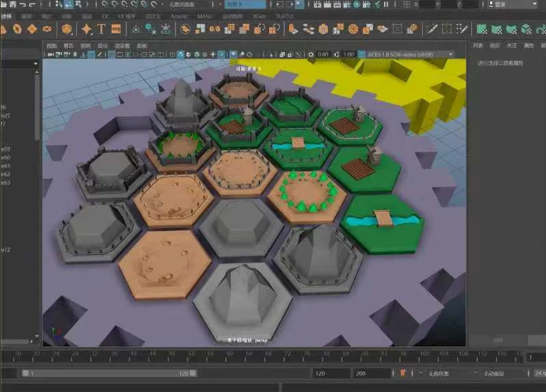Toggle smooth shade all cube icon

[180, 55]
